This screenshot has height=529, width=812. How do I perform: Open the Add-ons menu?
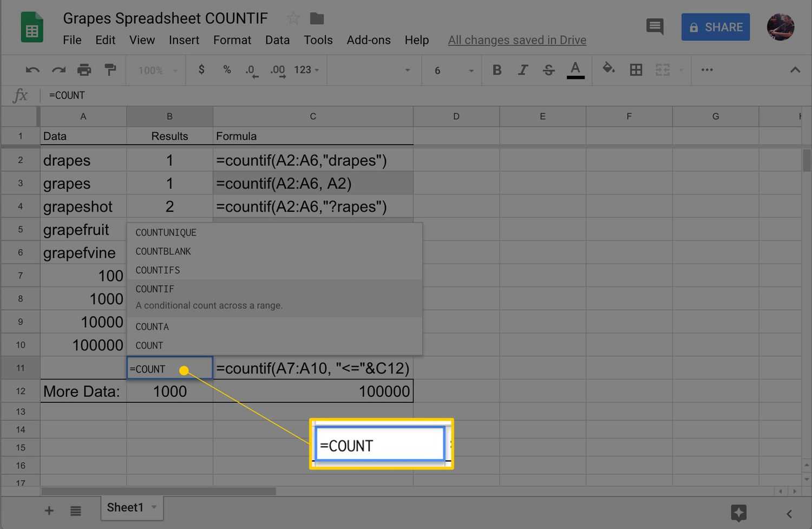point(369,40)
